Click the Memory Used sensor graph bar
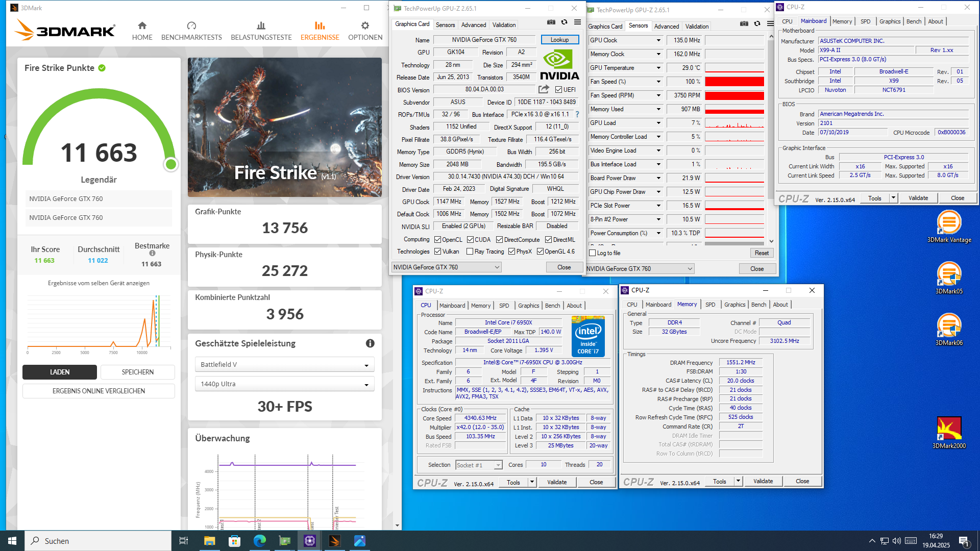 (734, 109)
